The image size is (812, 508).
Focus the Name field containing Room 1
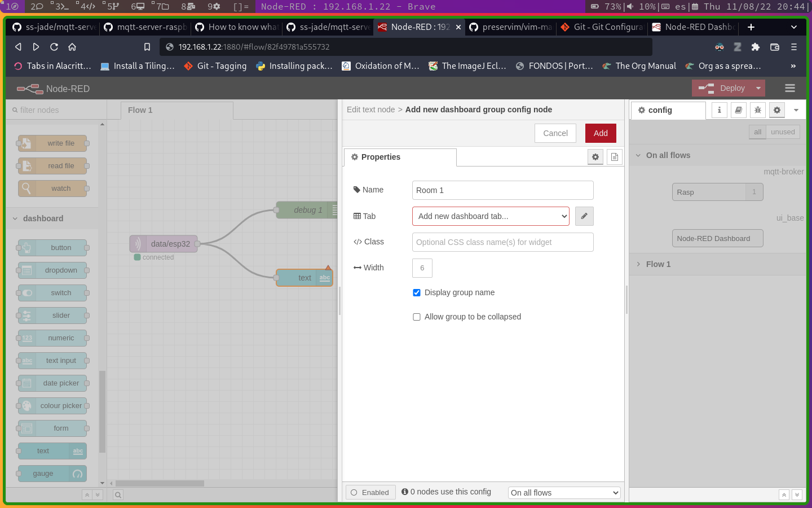click(503, 190)
